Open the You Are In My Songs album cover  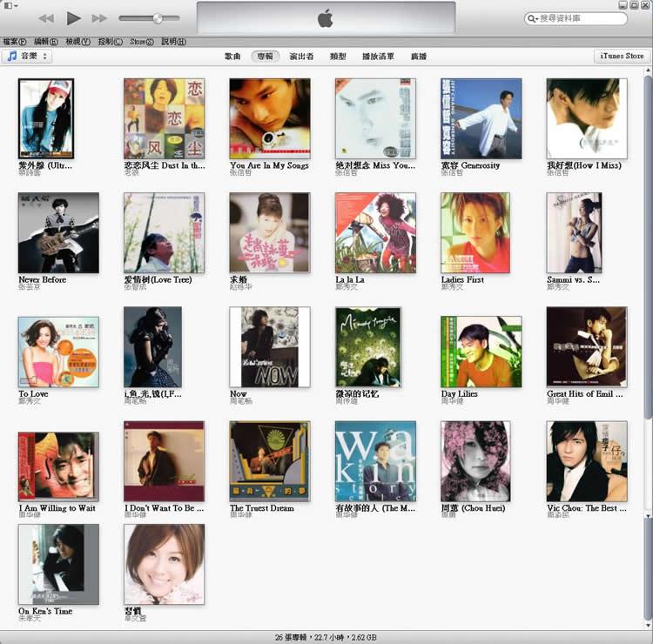[270, 118]
